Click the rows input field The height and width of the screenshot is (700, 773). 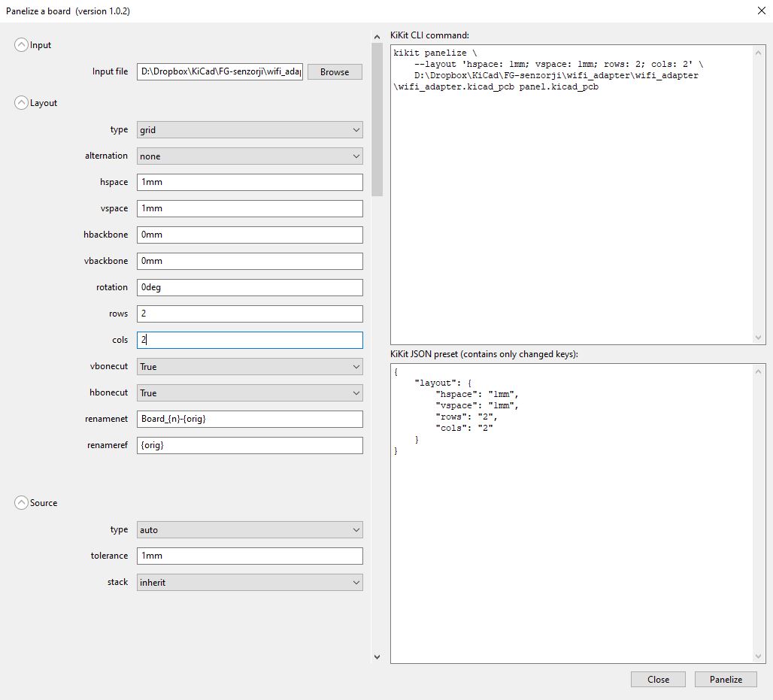tap(250, 314)
